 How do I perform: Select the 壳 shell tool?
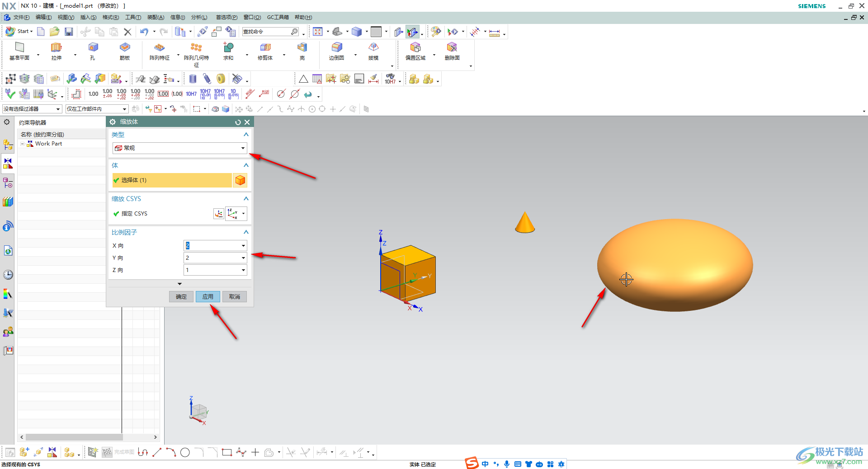click(302, 51)
